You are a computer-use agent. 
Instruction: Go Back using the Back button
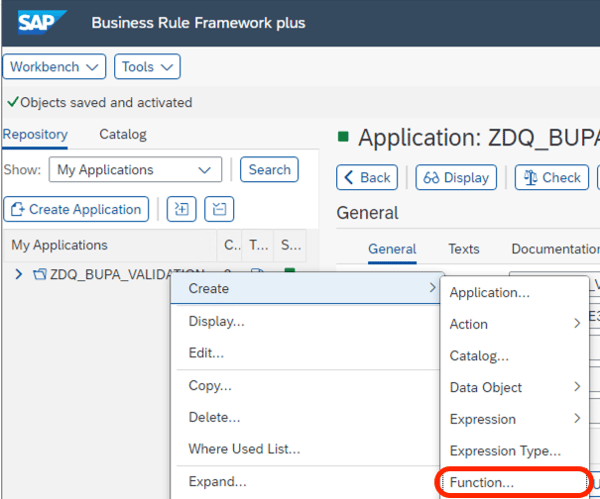[366, 177]
